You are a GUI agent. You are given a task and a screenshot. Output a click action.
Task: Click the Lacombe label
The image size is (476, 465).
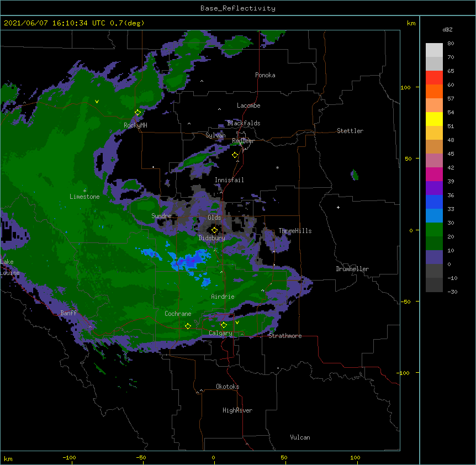point(248,105)
